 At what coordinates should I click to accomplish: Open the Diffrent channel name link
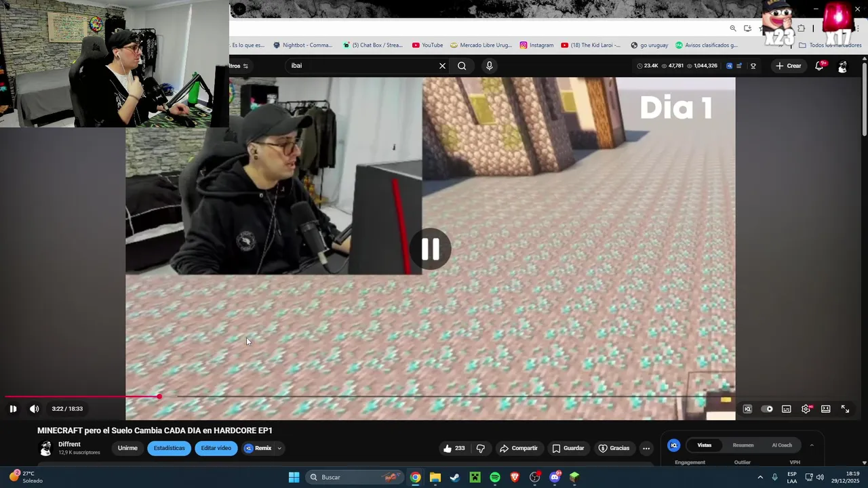tap(69, 445)
